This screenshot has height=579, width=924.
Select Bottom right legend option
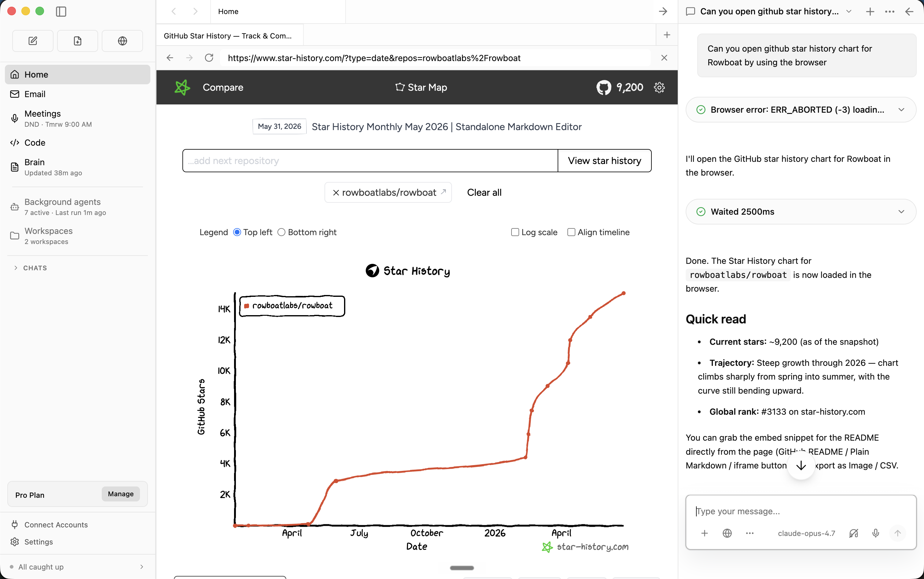pyautogui.click(x=281, y=232)
